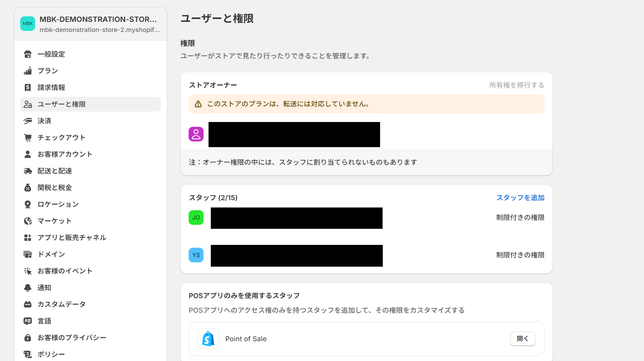Click the 決済 payments icon in sidebar
The width and height of the screenshot is (644, 361).
tap(27, 121)
